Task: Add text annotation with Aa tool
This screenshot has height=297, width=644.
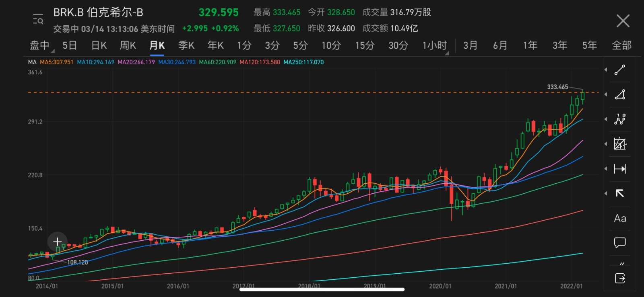Action: [620, 218]
